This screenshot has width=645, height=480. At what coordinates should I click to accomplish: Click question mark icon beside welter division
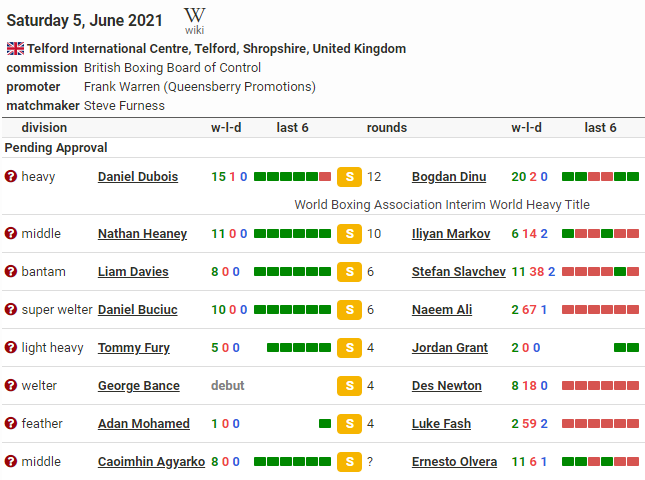click(11, 386)
